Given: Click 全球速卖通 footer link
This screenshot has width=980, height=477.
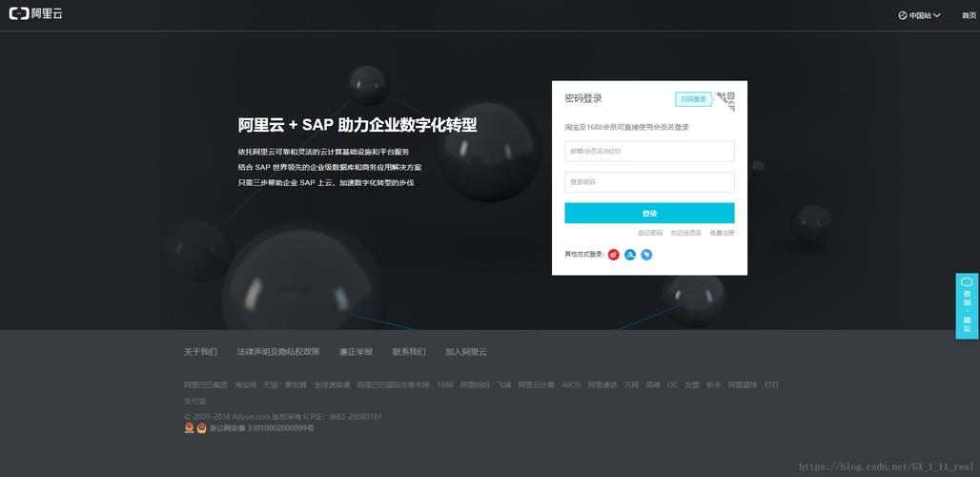Looking at the screenshot, I should pos(333,385).
